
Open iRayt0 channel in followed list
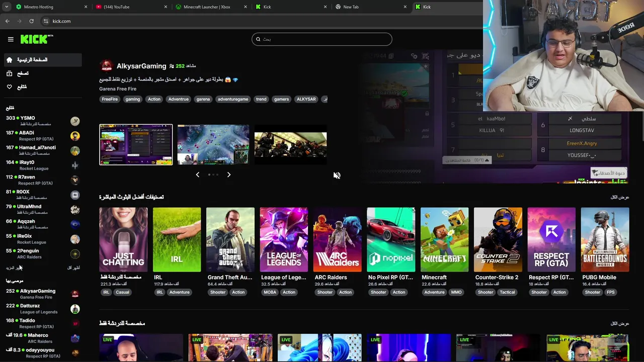[x=42, y=165]
